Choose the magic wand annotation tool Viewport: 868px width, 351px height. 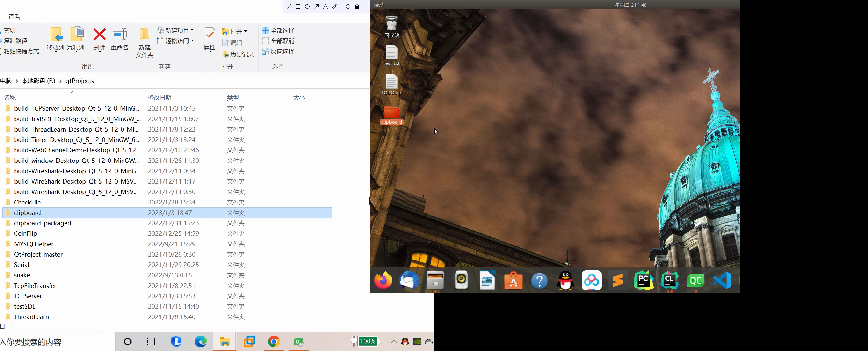335,7
